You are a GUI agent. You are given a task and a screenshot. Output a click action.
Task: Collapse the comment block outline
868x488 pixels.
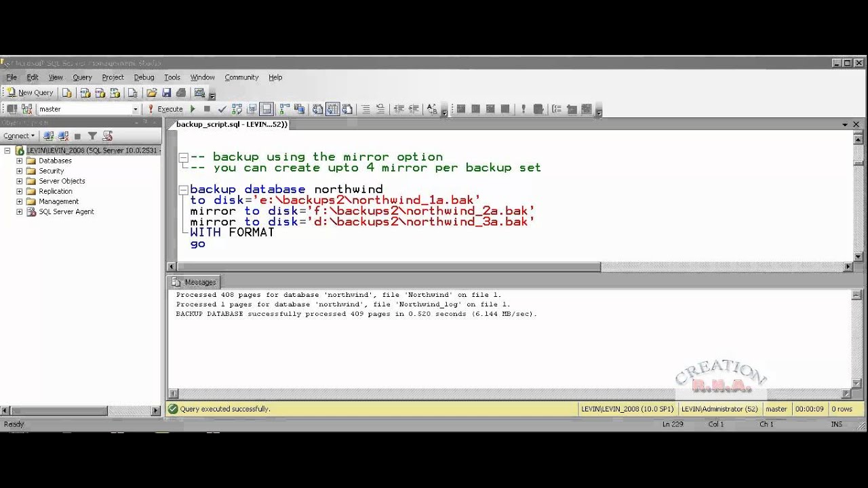[x=183, y=157]
